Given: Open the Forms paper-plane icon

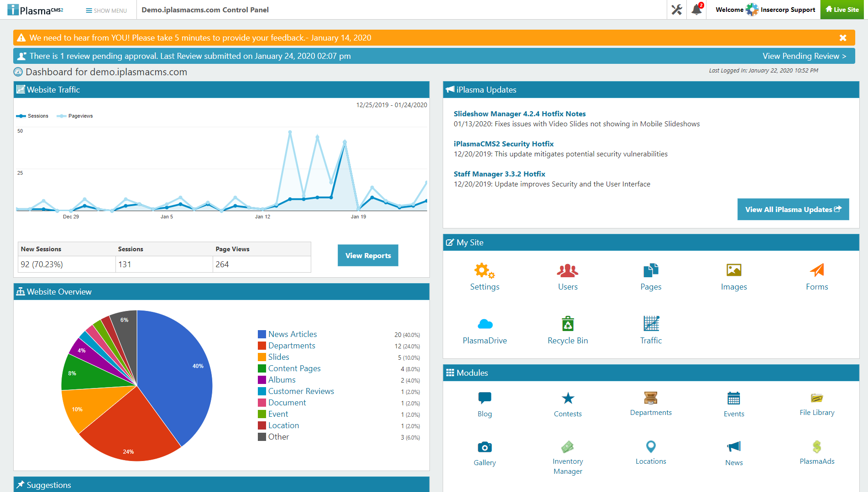Looking at the screenshot, I should 817,270.
